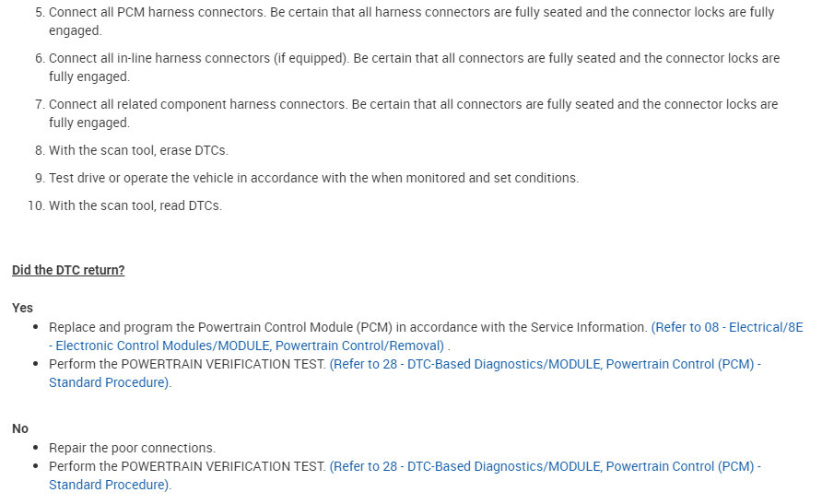Click step 9 about test driving the vehicle
Screen dimensions: 822x504
313,178
